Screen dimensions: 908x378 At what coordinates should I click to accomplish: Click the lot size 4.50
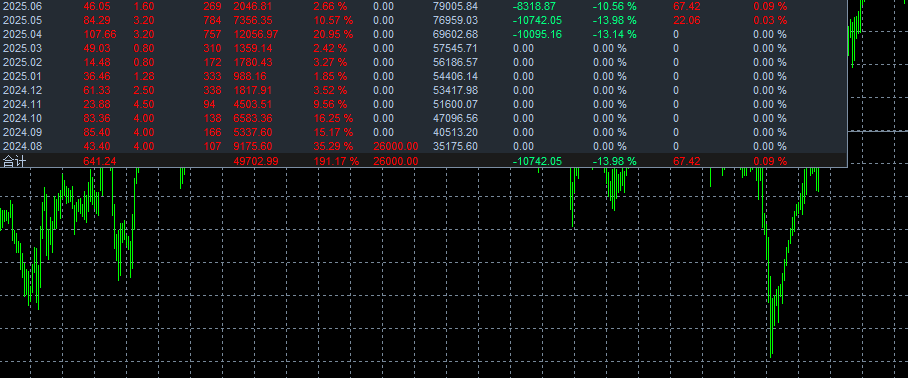pos(144,104)
